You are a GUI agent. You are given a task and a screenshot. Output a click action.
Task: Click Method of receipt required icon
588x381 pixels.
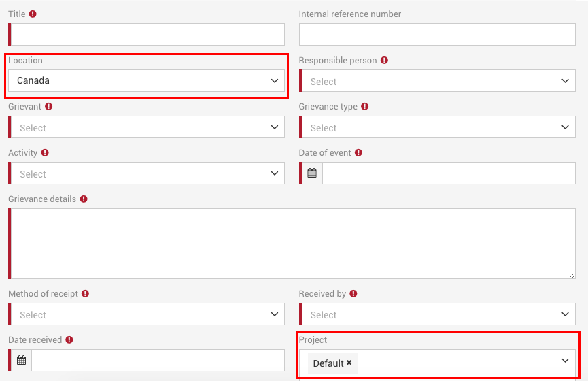click(86, 294)
